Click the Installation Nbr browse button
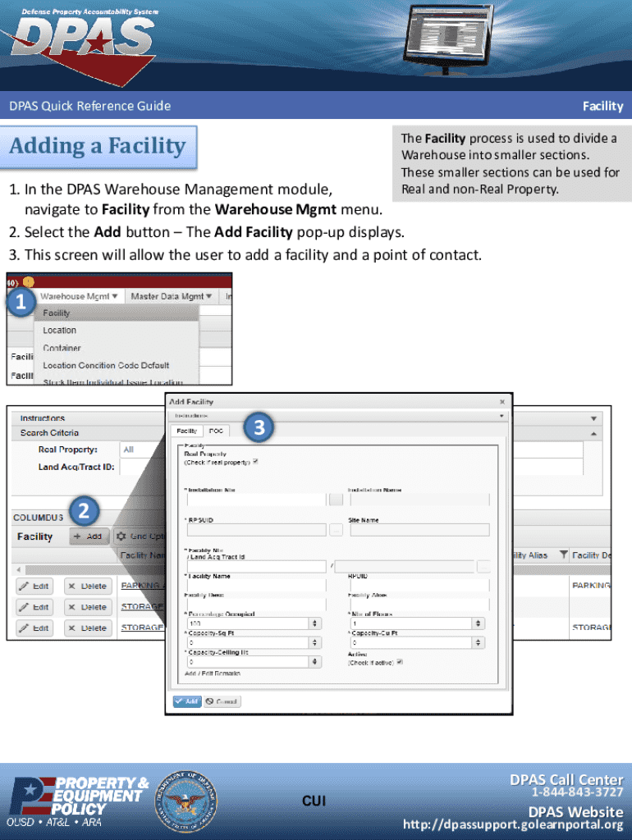The image size is (632, 840). coord(336,500)
